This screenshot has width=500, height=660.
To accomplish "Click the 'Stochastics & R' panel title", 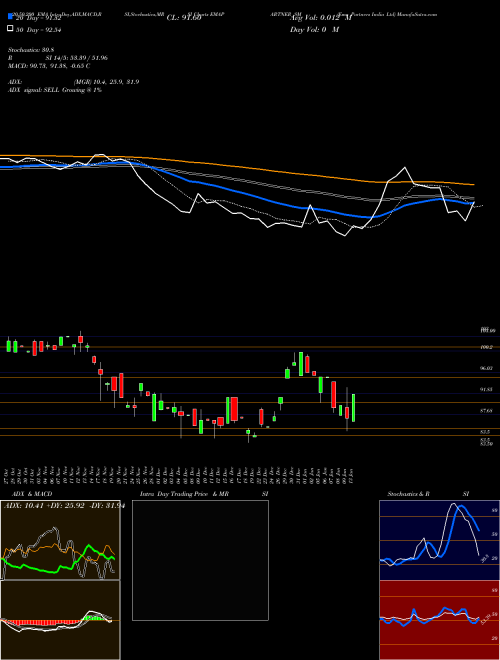I will pyautogui.click(x=408, y=494).
